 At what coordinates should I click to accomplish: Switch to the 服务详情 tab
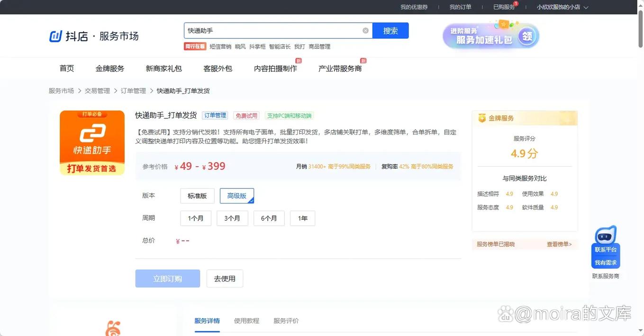(x=207, y=321)
